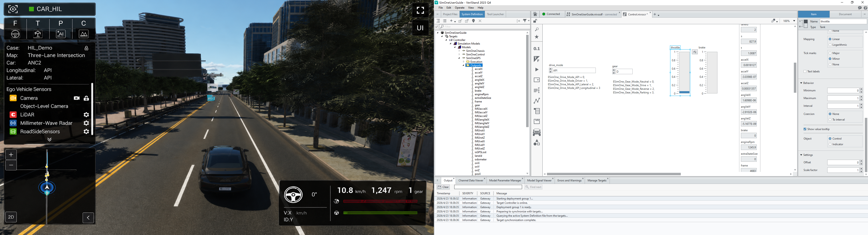
Task: Collapse the Outports folder node
Action: coord(463,65)
